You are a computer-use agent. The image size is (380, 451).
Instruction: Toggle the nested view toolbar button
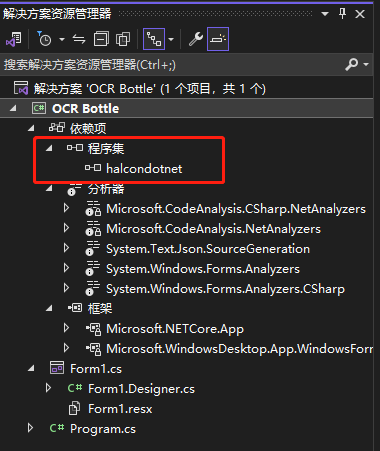(x=154, y=39)
